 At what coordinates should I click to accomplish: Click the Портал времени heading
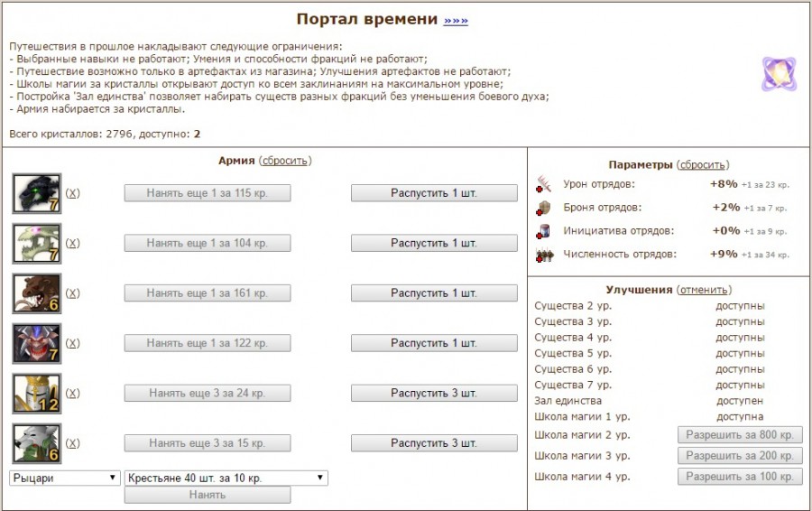[367, 19]
